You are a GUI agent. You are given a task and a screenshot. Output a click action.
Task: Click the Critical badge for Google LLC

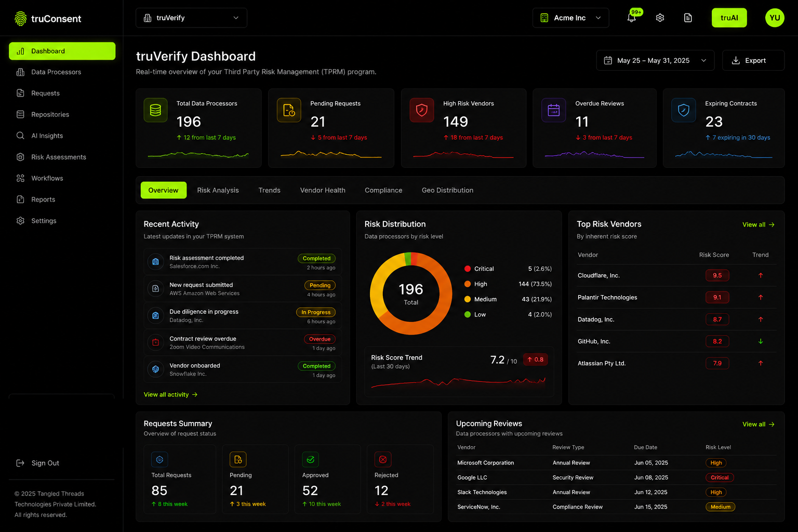pos(720,477)
